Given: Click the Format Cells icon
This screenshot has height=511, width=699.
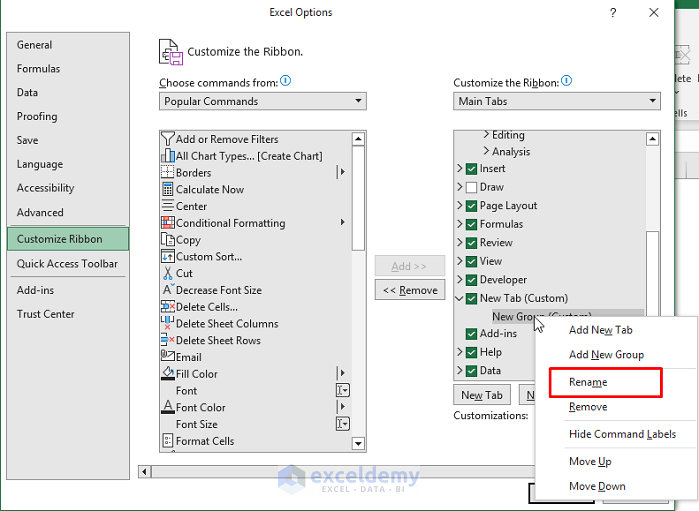Looking at the screenshot, I should (167, 441).
